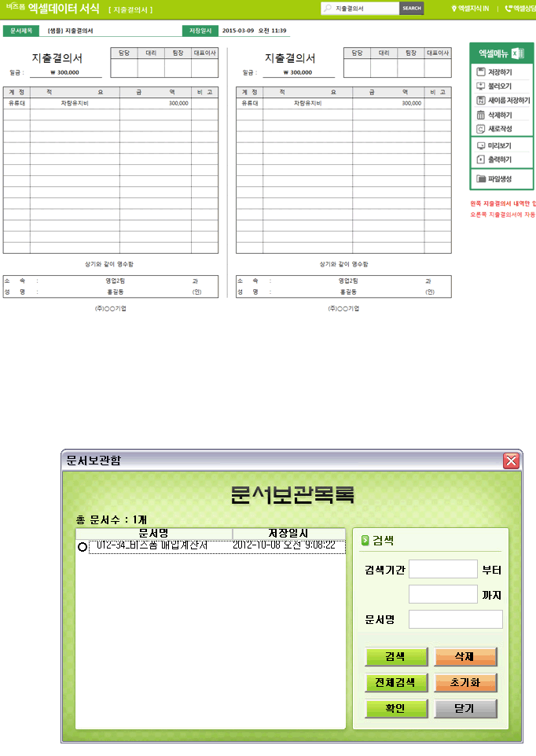The height and width of the screenshot is (756, 536).
Task: Click the gray 닫기 close button
Action: [465, 709]
